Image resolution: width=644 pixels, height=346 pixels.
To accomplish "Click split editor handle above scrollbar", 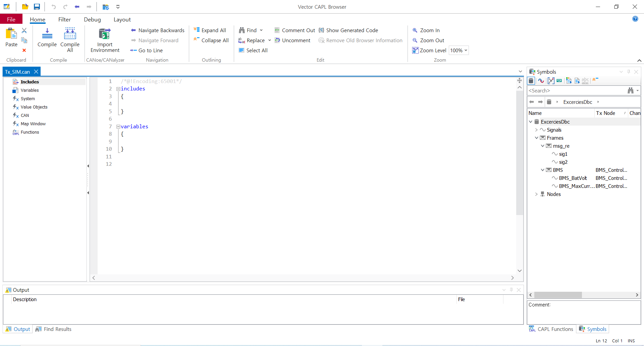I will [x=520, y=80].
